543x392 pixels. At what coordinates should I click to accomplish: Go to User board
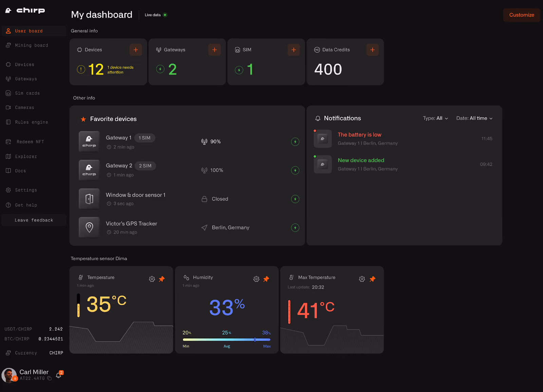(34, 31)
